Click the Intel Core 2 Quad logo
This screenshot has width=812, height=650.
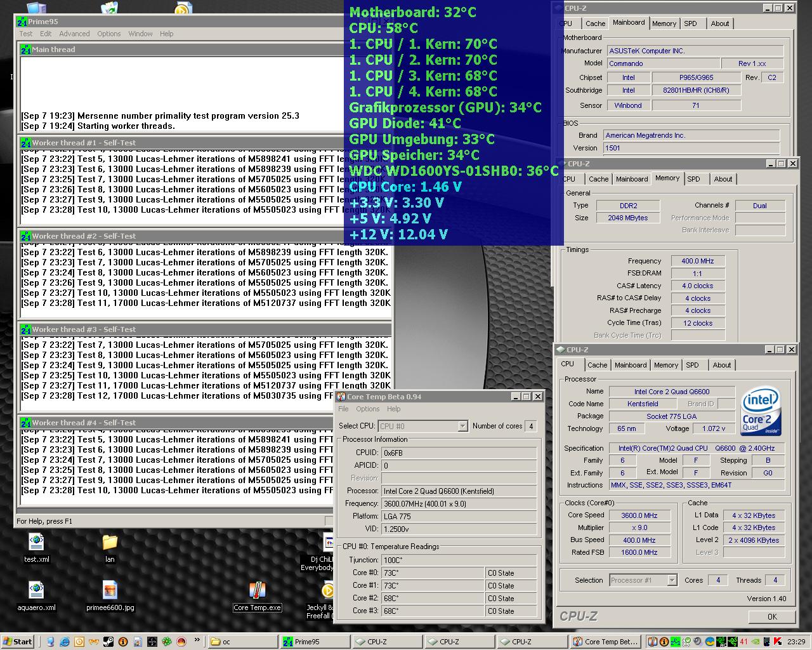coord(761,410)
